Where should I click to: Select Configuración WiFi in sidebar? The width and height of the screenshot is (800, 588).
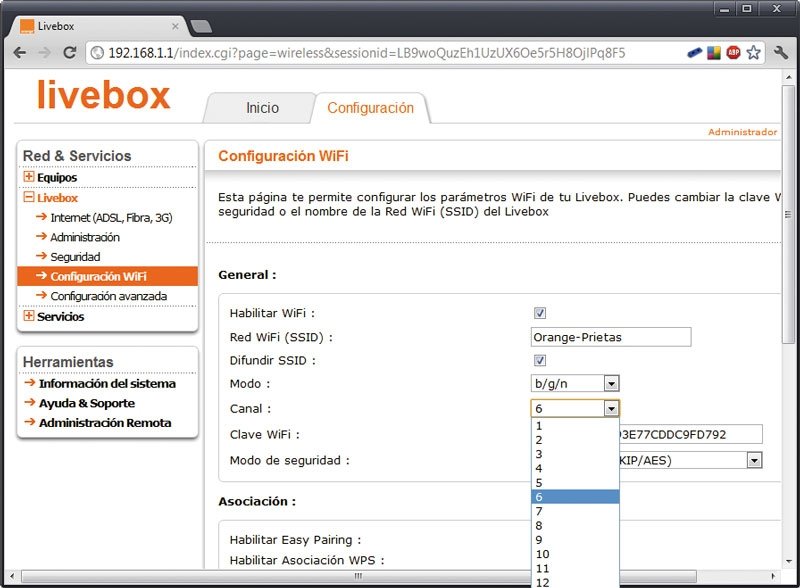coord(108,276)
